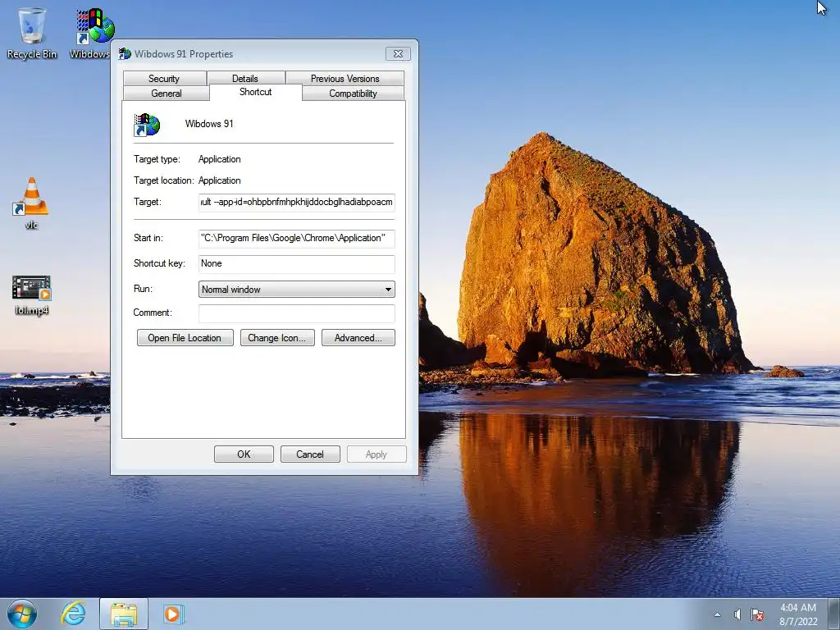Image resolution: width=840 pixels, height=630 pixels.
Task: Click the Wibdows 91 icon in Properties dialog
Action: click(147, 125)
